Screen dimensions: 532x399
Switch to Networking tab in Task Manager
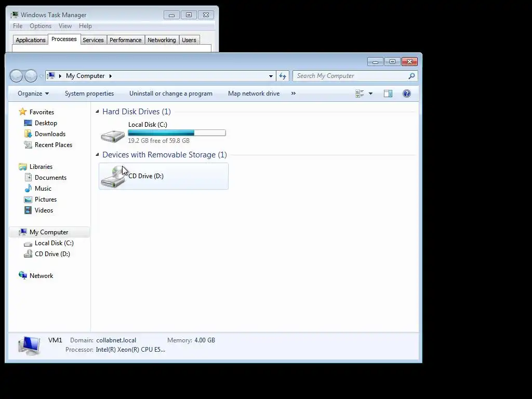(162, 40)
